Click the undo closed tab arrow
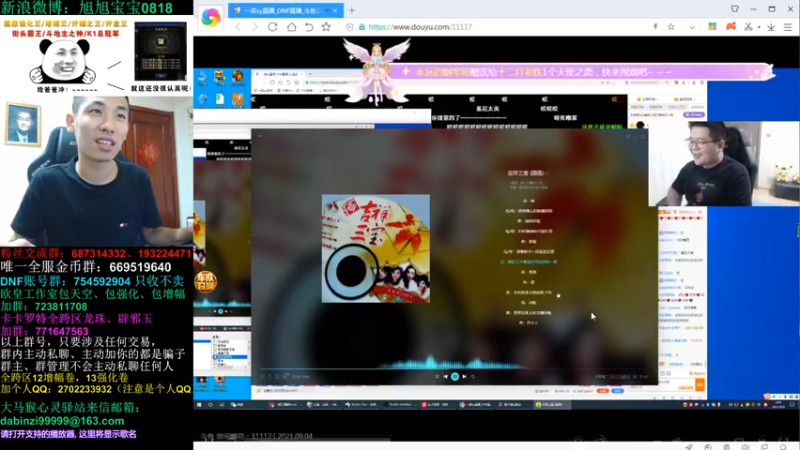Image resolution: width=800 pixels, height=450 pixels. tap(309, 27)
